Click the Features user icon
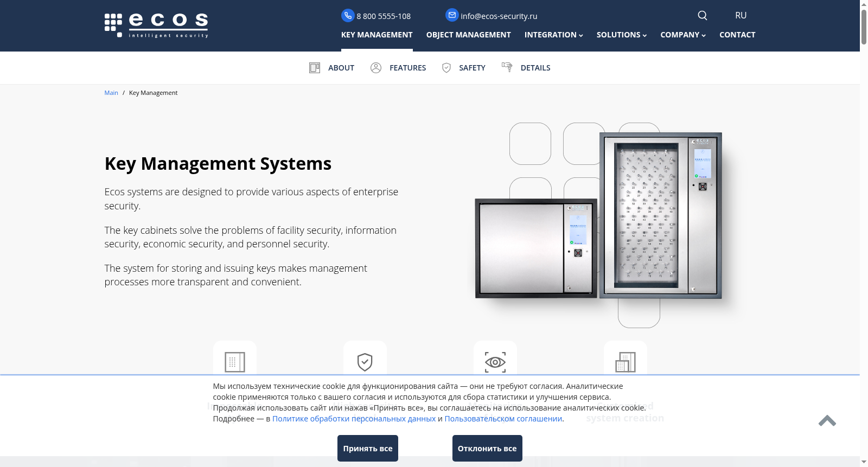Image resolution: width=868 pixels, height=467 pixels. (x=376, y=68)
